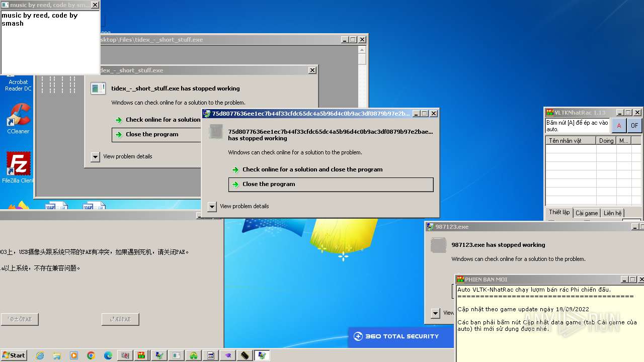Launch CCleaner from the desktop

18,119
